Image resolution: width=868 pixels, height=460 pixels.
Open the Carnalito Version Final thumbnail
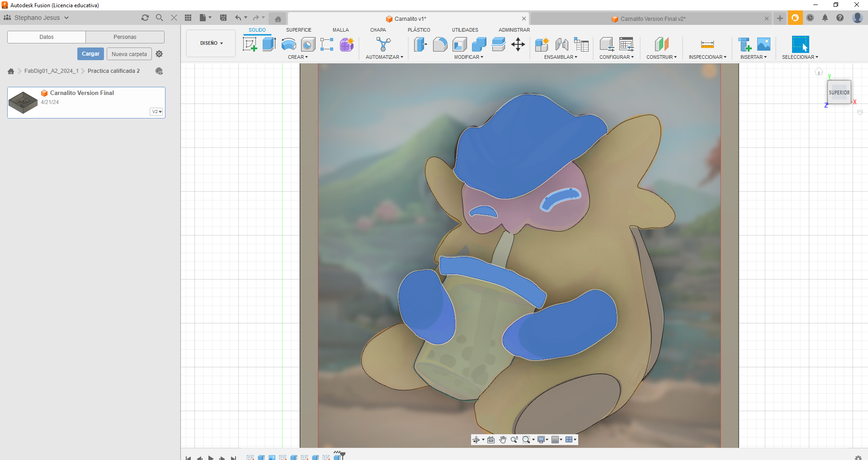[x=24, y=102]
